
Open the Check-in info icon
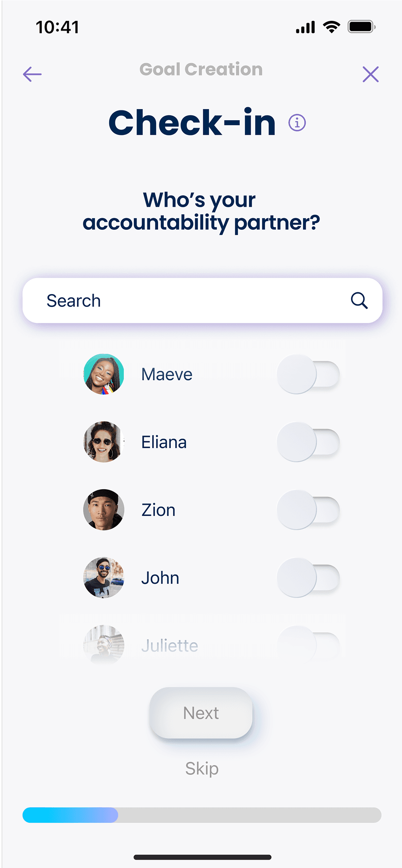point(297,122)
